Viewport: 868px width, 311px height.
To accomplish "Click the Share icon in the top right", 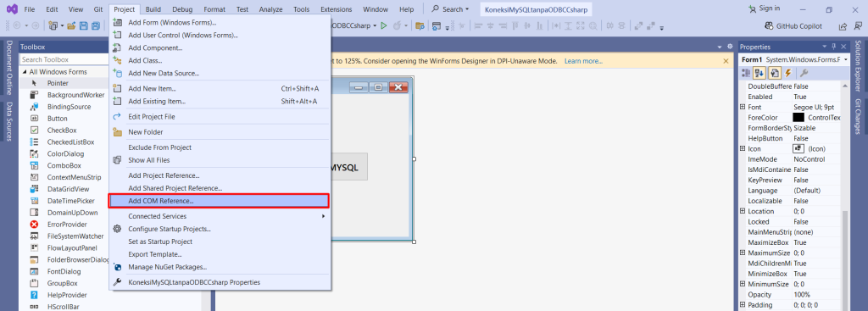I will click(x=843, y=26).
